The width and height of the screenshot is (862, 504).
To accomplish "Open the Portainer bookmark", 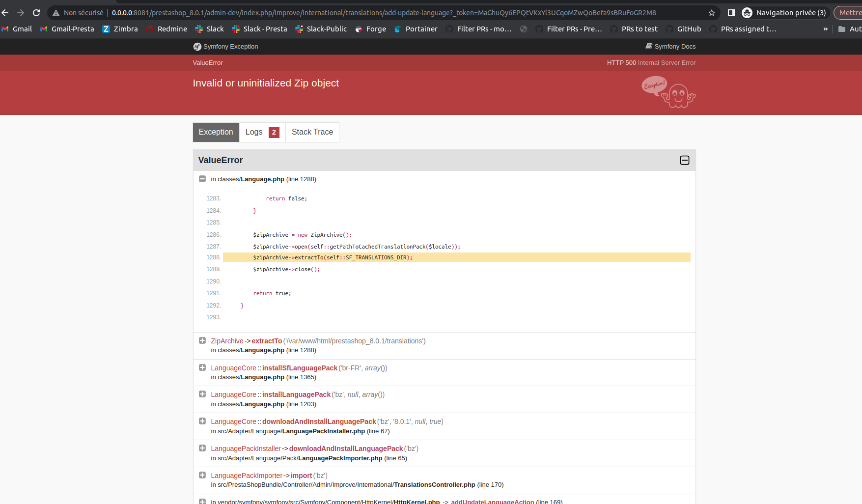I will [x=416, y=28].
